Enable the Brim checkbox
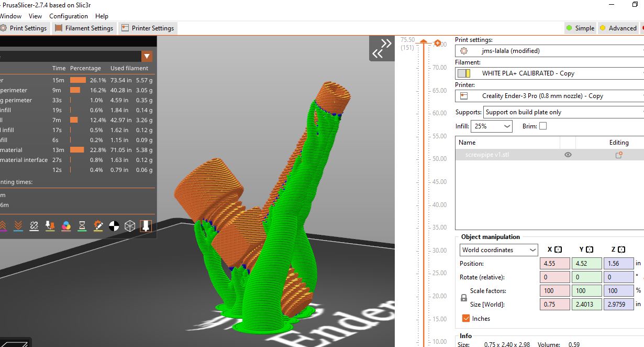This screenshot has width=644, height=347. click(543, 126)
